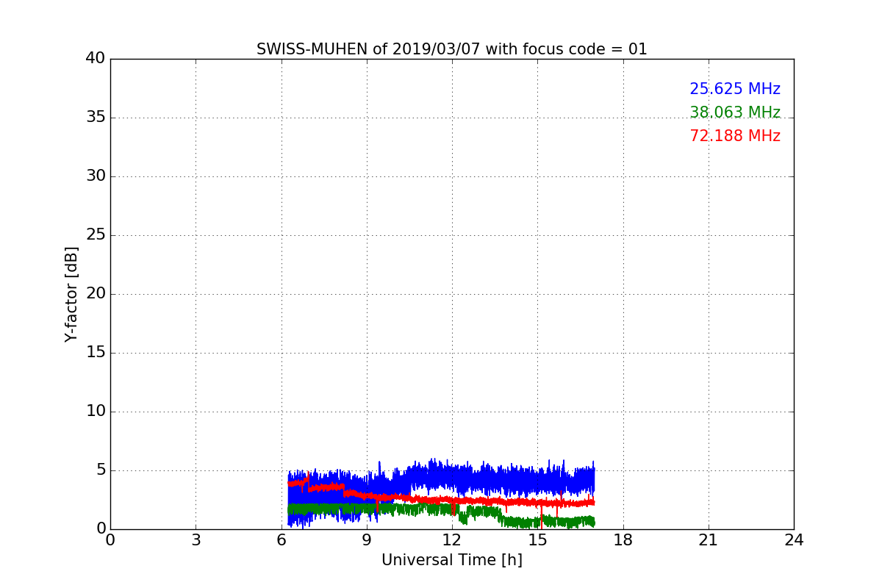Click the x-axis tick label 15
Image resolution: width=882 pixels, height=588 pixels.
537,540
